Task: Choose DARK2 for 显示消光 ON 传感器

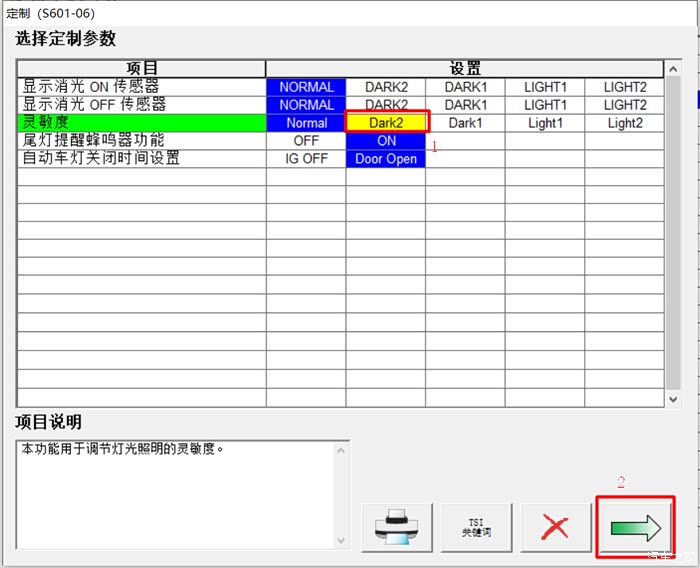Action: 386,87
